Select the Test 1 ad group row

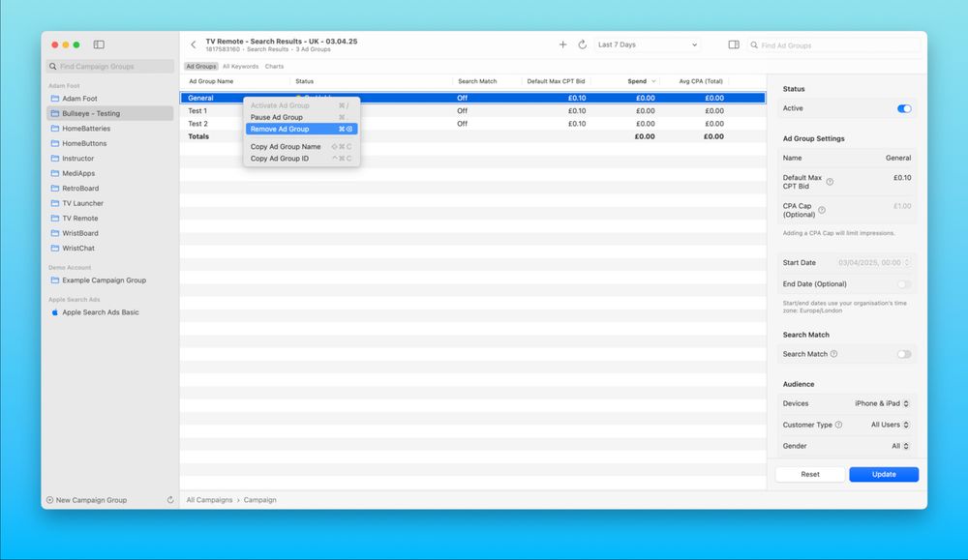473,111
